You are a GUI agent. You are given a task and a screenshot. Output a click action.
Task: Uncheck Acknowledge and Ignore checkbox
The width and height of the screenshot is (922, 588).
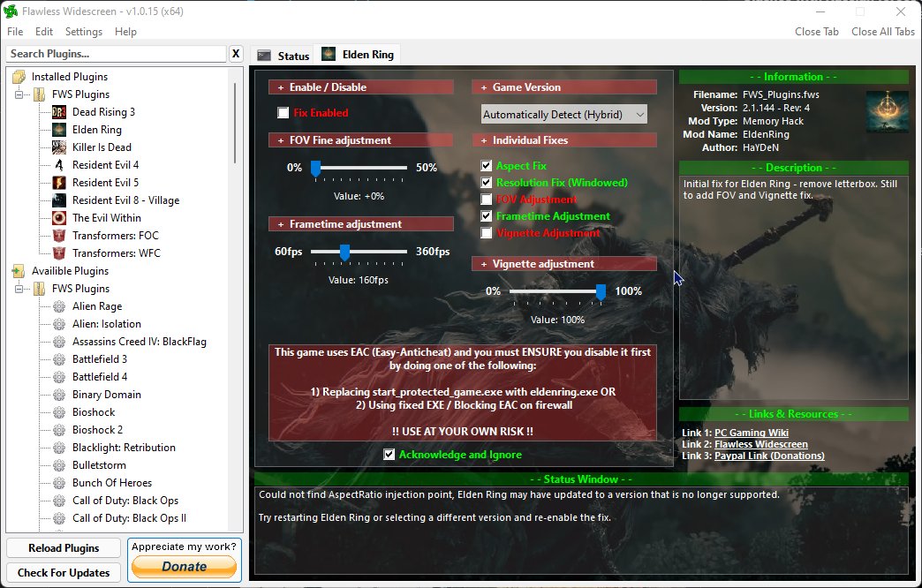(389, 455)
